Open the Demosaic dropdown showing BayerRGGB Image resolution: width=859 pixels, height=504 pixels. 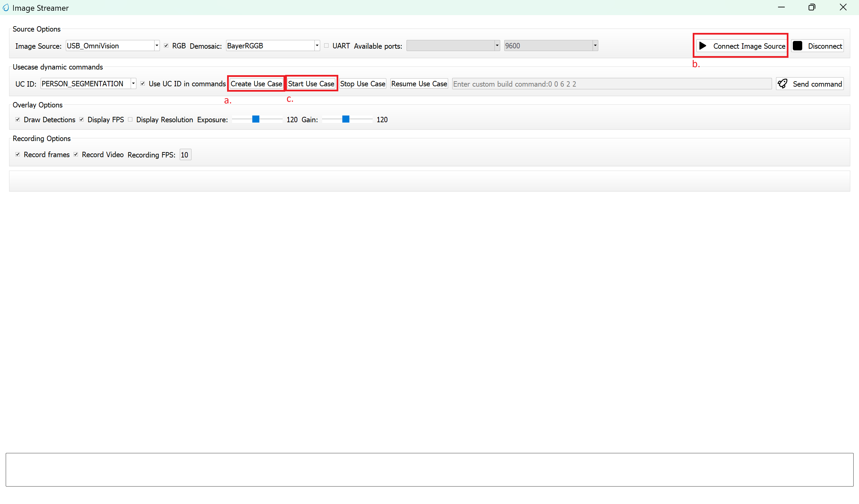316,45
